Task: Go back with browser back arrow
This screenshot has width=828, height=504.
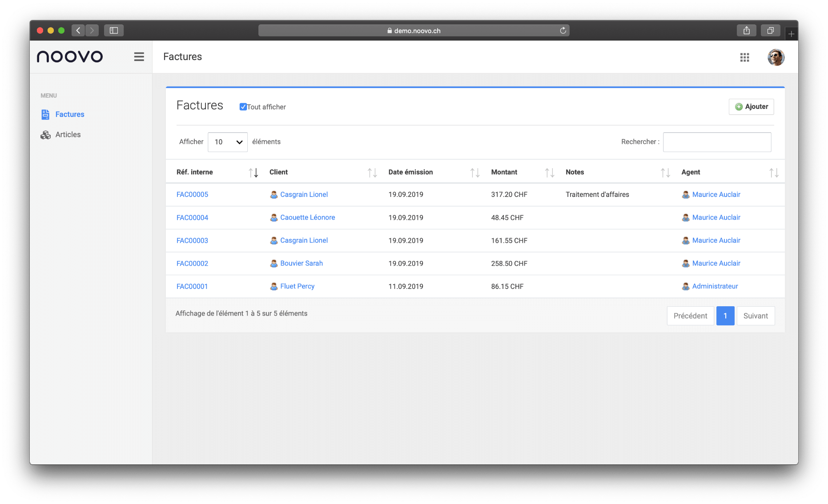Action: coord(78,31)
